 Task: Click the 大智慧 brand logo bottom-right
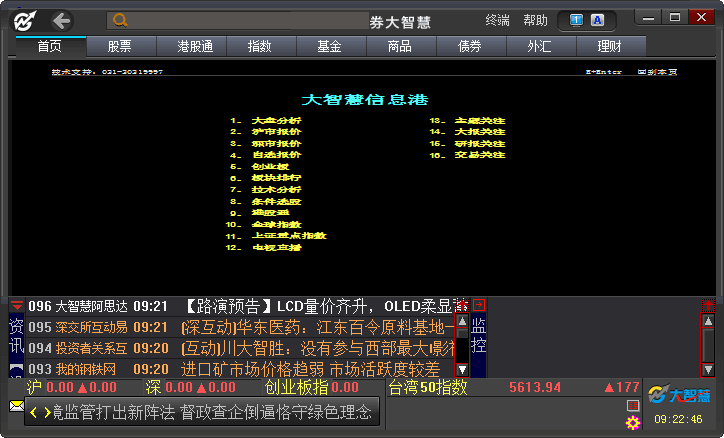coord(680,395)
